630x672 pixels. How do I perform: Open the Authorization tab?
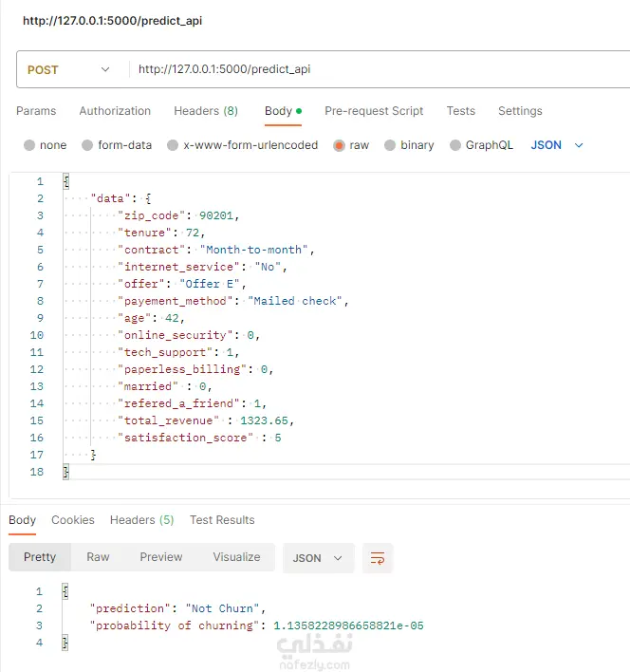point(115,111)
